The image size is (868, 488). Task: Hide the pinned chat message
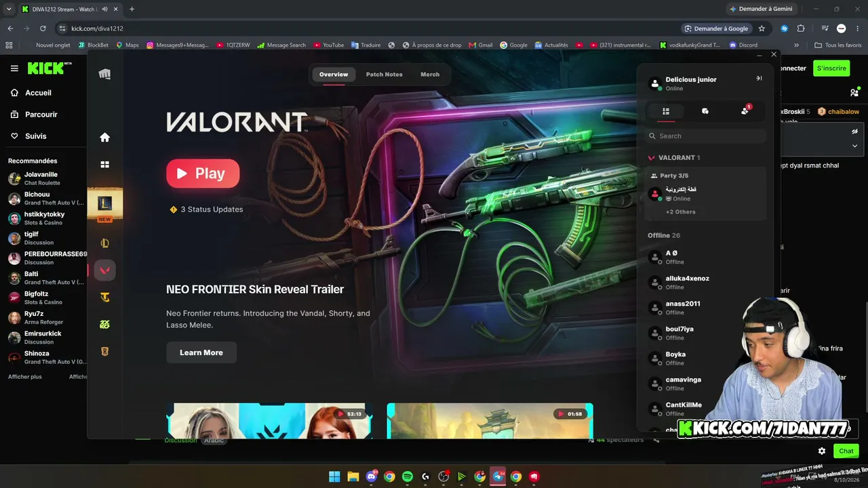(x=854, y=131)
